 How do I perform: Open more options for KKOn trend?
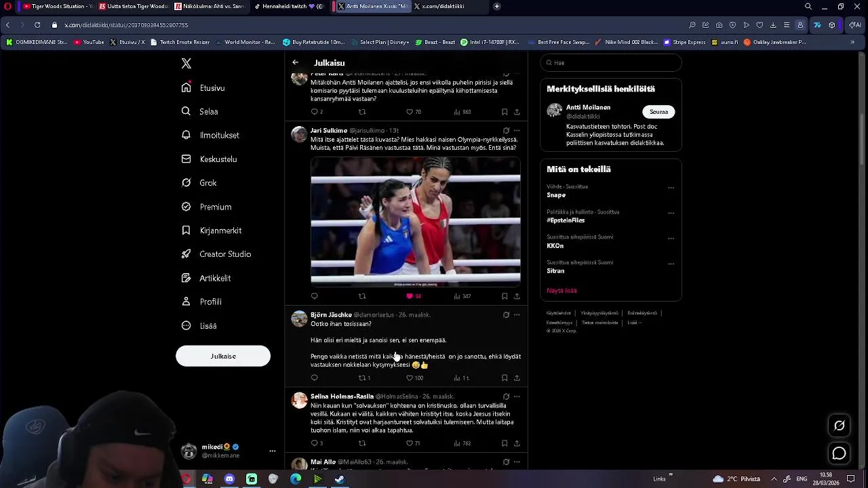tap(671, 239)
